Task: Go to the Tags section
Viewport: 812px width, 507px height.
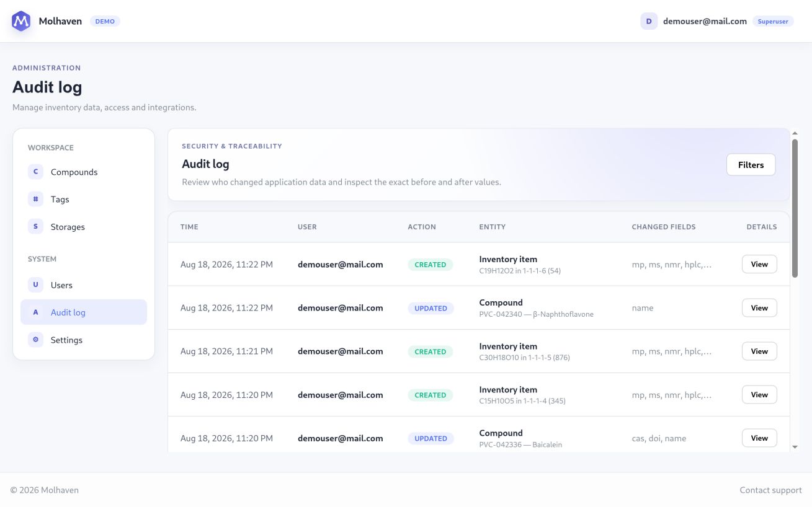Action: coord(84,200)
